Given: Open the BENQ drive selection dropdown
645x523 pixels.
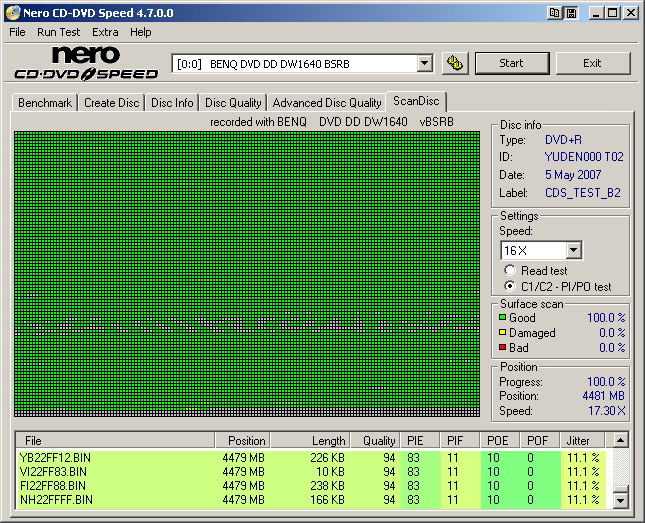Looking at the screenshot, I should 424,63.
